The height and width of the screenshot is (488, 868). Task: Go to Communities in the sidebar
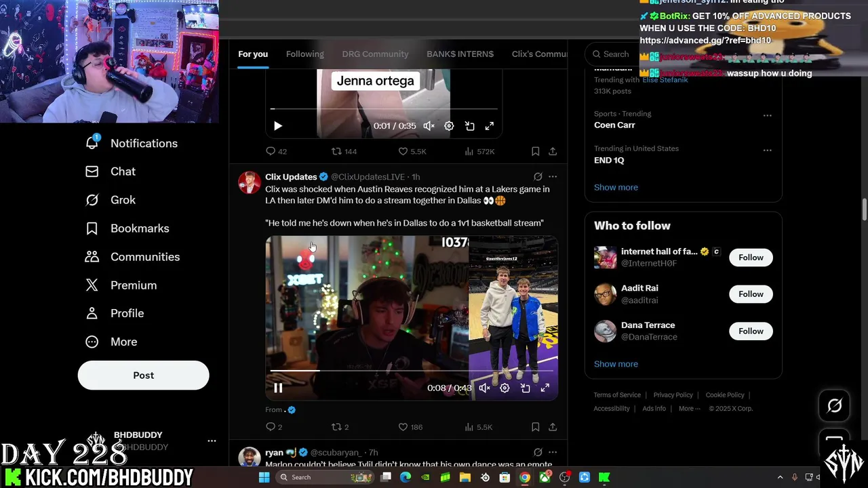click(132, 257)
